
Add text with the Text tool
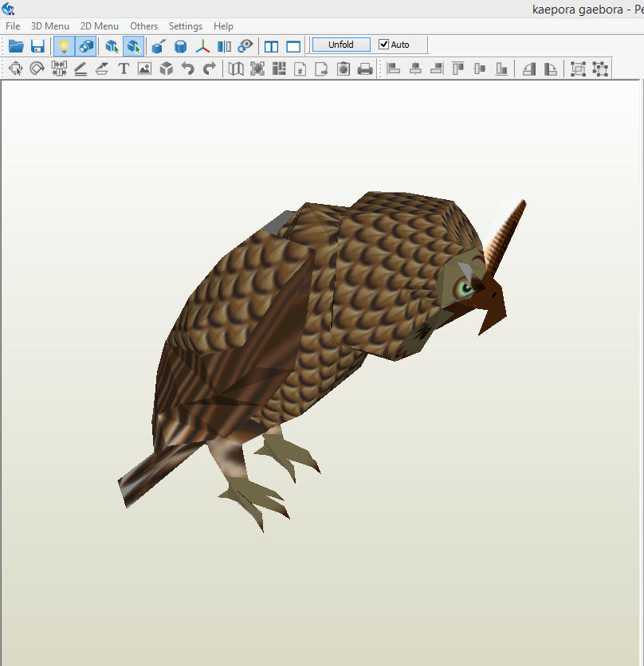(x=123, y=69)
